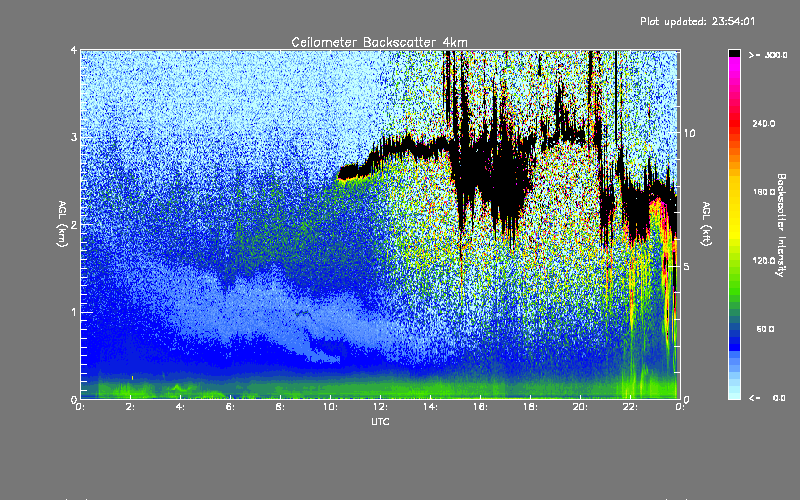Click the "16:" UTC time tick
800x500 pixels.
pos(480,407)
